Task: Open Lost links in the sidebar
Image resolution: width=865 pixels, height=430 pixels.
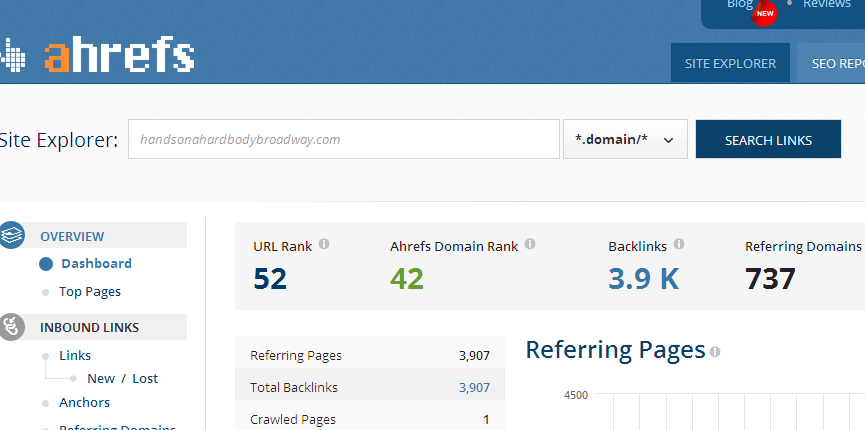Action: pos(145,379)
